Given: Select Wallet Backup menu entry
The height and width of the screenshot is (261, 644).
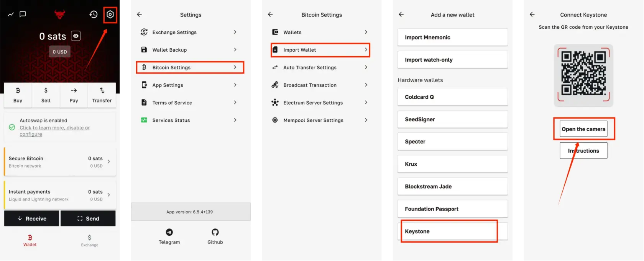Looking at the screenshot, I should pos(169,50).
